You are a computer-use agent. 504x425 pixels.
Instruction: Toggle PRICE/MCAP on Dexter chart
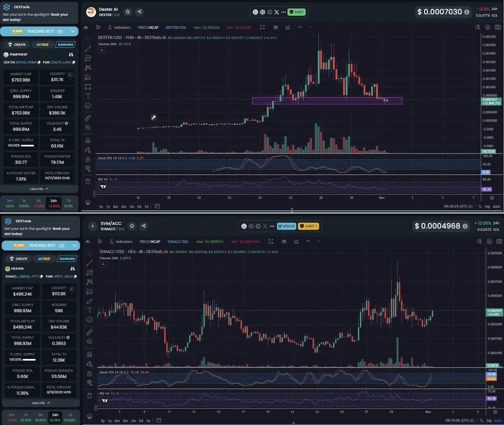point(148,27)
